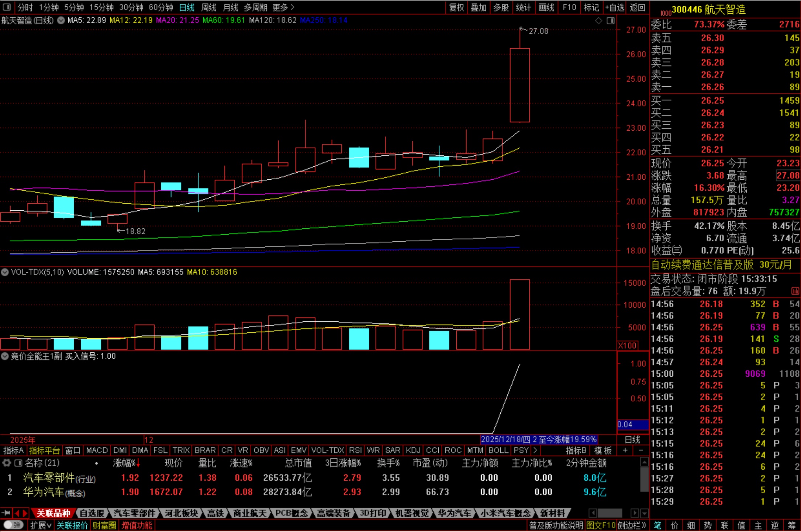Click the minus button beside 模板

[641, 450]
